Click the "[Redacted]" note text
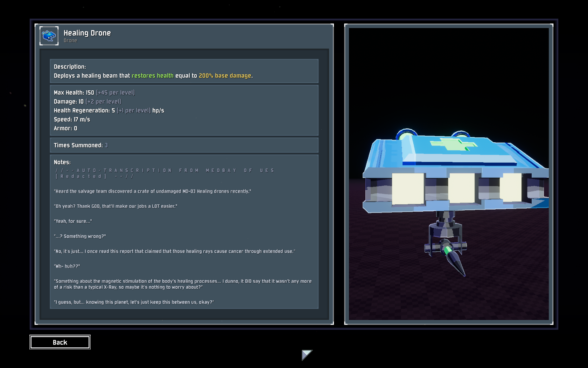This screenshot has width=588, height=368. click(81, 176)
